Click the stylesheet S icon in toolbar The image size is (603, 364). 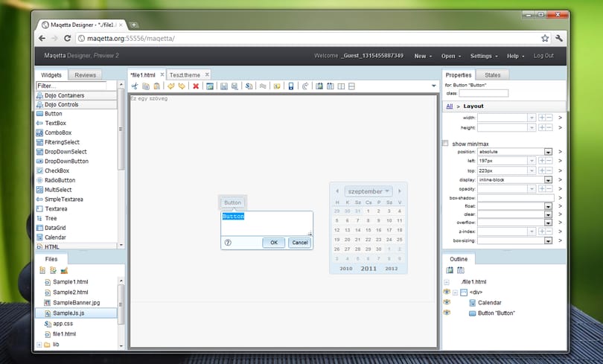click(249, 86)
